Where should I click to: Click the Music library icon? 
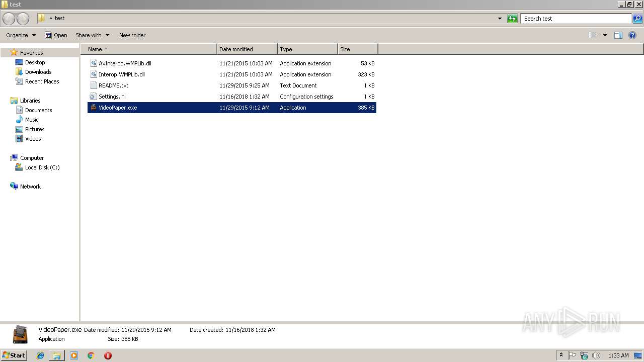[x=19, y=120]
